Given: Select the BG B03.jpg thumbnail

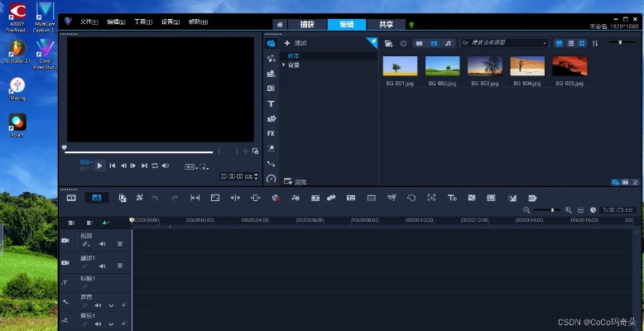Looking at the screenshot, I should pyautogui.click(x=484, y=70).
